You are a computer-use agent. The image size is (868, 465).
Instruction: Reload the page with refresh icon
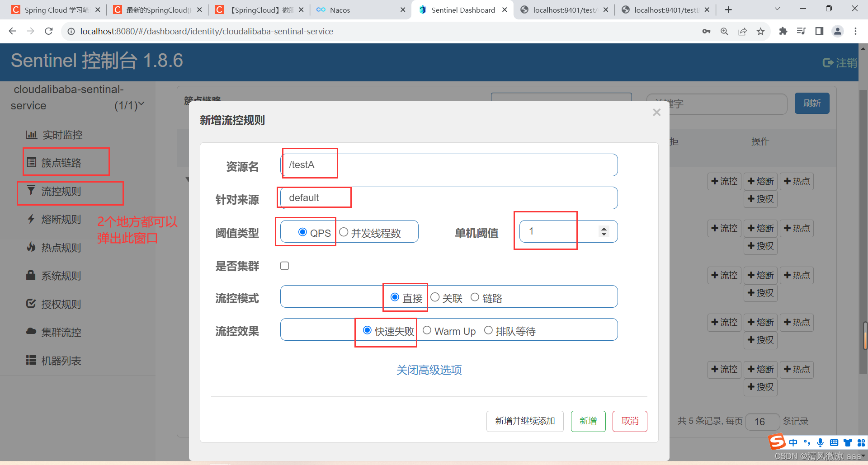coord(49,31)
